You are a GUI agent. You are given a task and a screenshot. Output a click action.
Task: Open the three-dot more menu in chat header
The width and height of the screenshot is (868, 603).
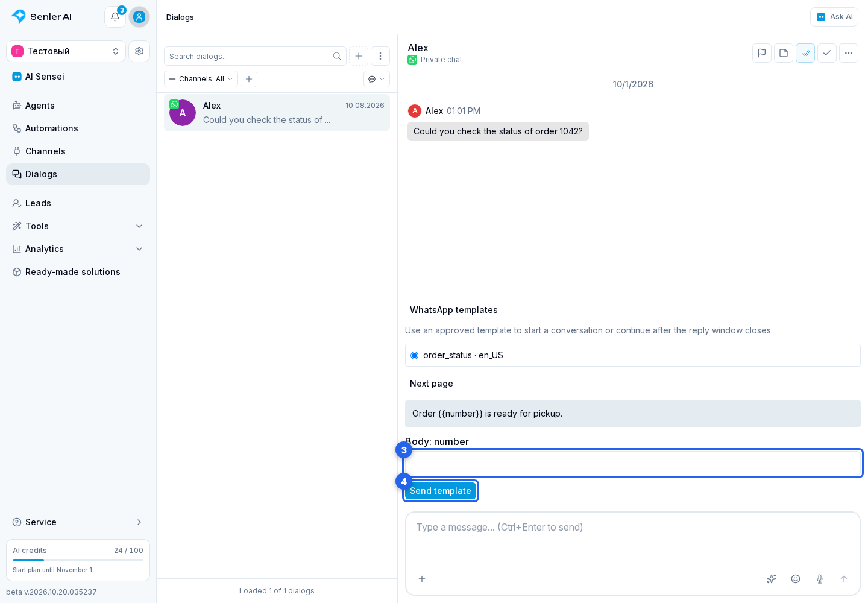849,53
